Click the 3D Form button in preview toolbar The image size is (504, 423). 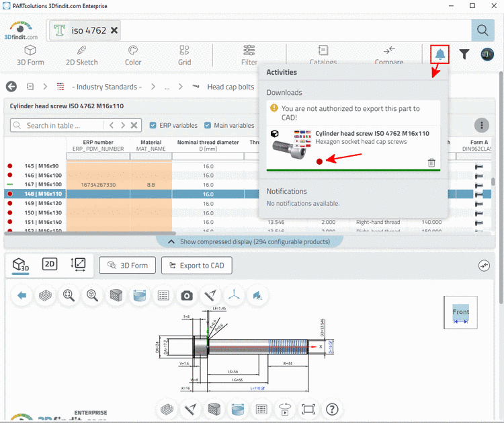[x=127, y=266]
